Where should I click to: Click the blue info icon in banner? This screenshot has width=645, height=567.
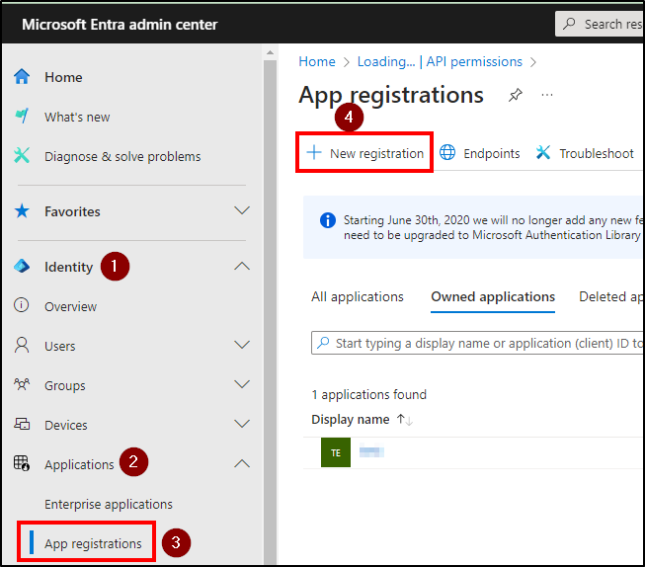click(327, 220)
